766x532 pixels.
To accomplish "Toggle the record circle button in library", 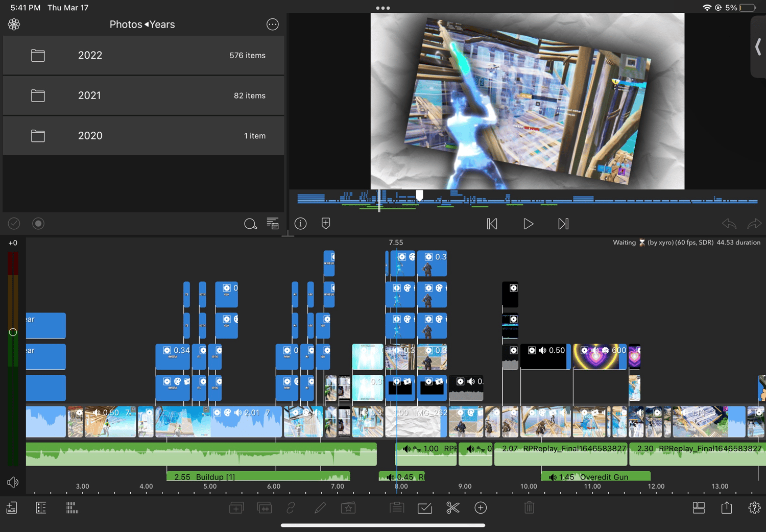I will coord(38,223).
